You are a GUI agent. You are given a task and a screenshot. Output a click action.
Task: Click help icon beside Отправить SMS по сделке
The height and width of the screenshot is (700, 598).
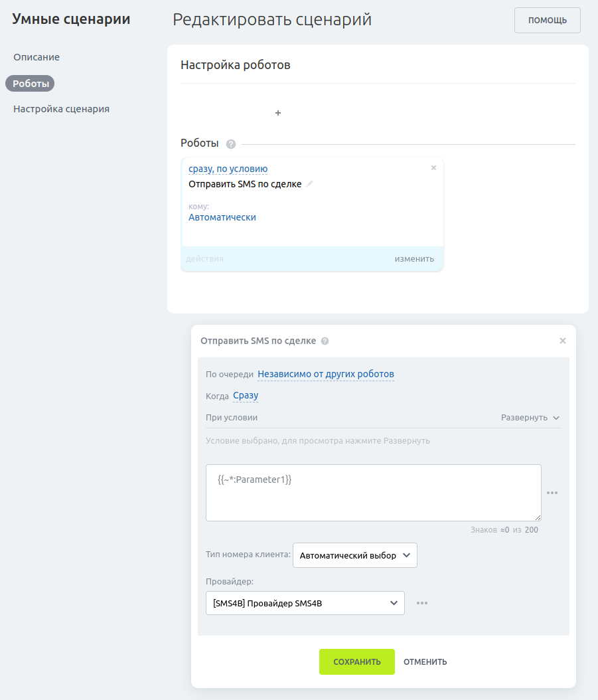click(325, 341)
